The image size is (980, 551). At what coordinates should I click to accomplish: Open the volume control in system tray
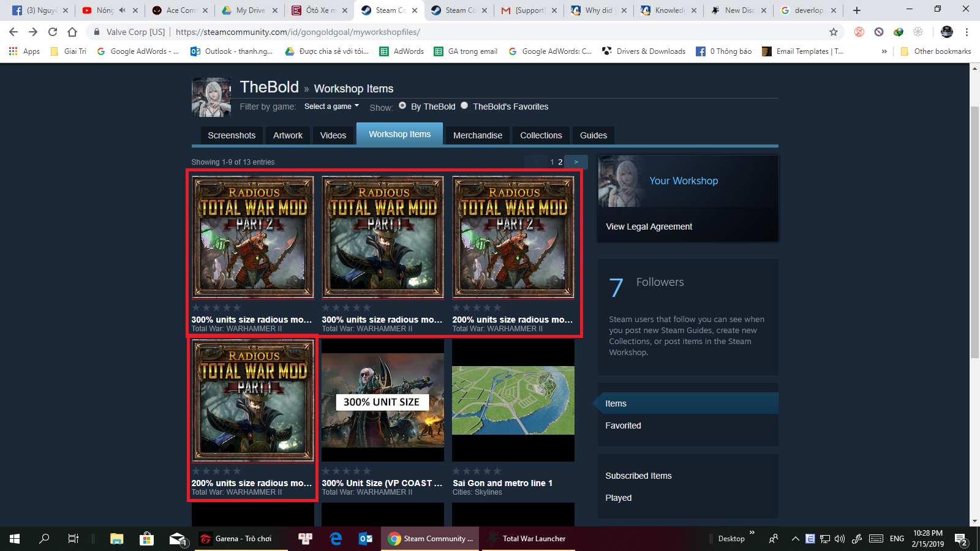pos(840,539)
